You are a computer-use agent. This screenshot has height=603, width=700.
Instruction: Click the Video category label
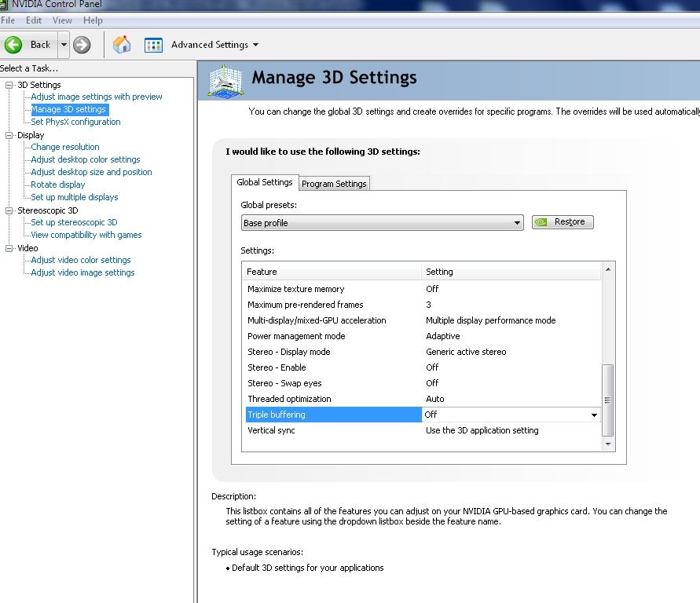(x=27, y=248)
